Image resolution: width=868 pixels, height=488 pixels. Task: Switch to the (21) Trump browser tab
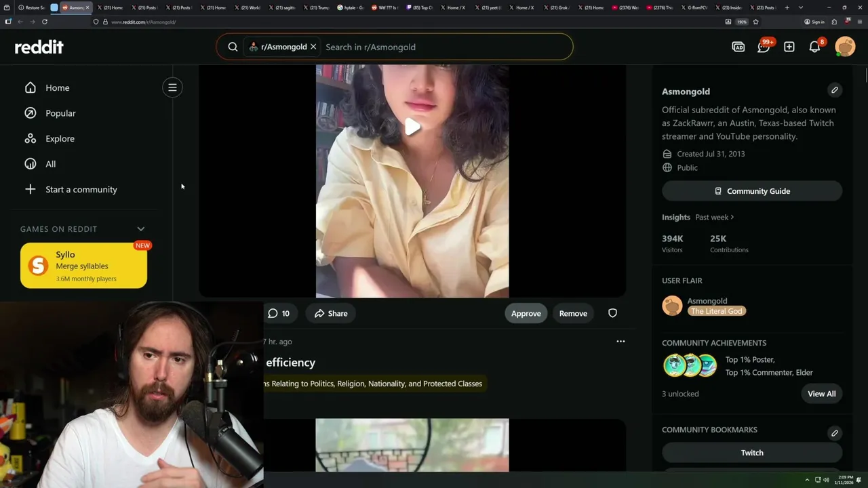coord(315,7)
